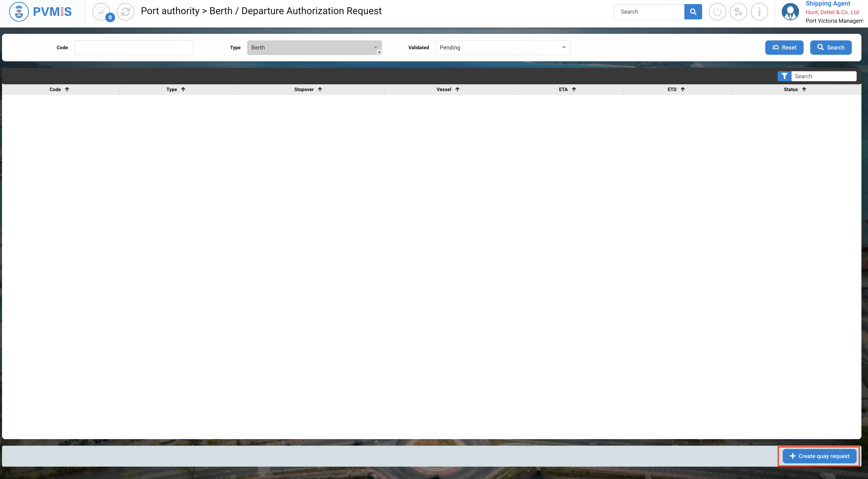This screenshot has width=868, height=479.
Task: Open the settings gears icon
Action: (x=738, y=12)
